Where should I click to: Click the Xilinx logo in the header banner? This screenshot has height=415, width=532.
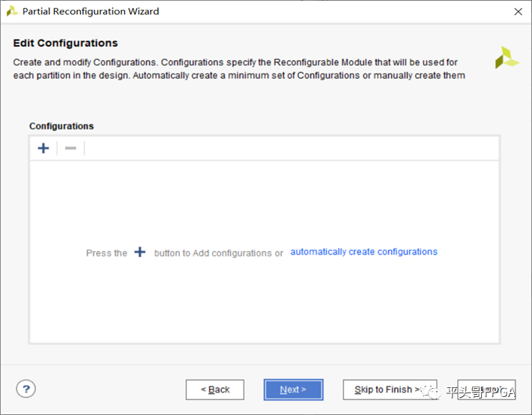click(x=507, y=58)
